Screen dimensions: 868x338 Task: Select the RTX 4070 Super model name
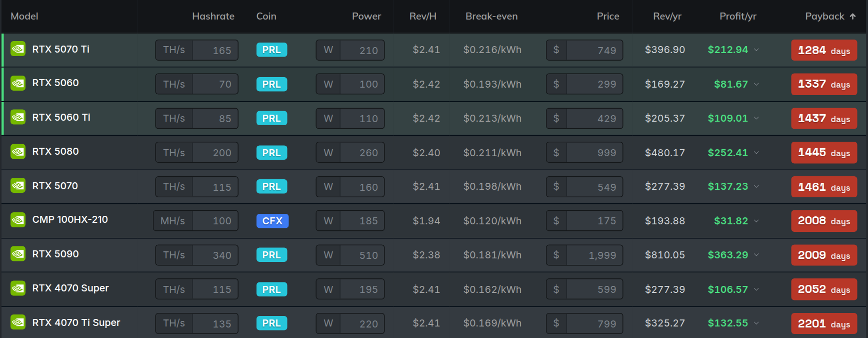click(70, 288)
